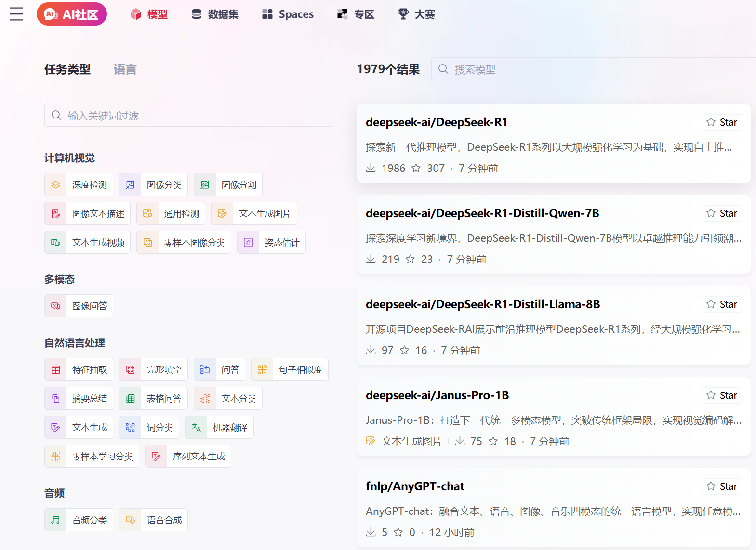Open deepseek-ai/Janus-Pro-1B model page

click(437, 395)
